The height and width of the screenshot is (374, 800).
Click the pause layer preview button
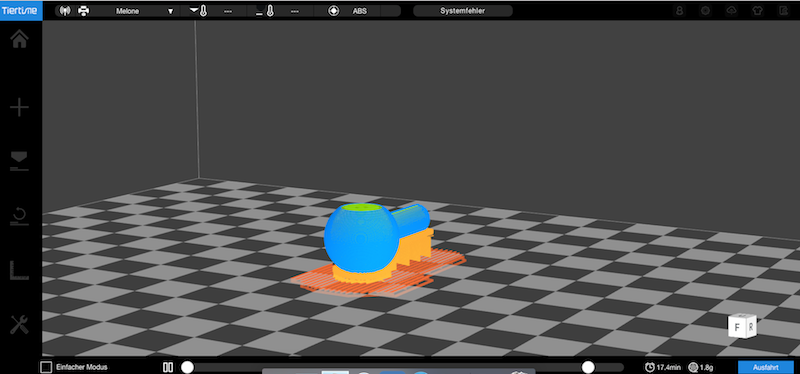click(168, 367)
